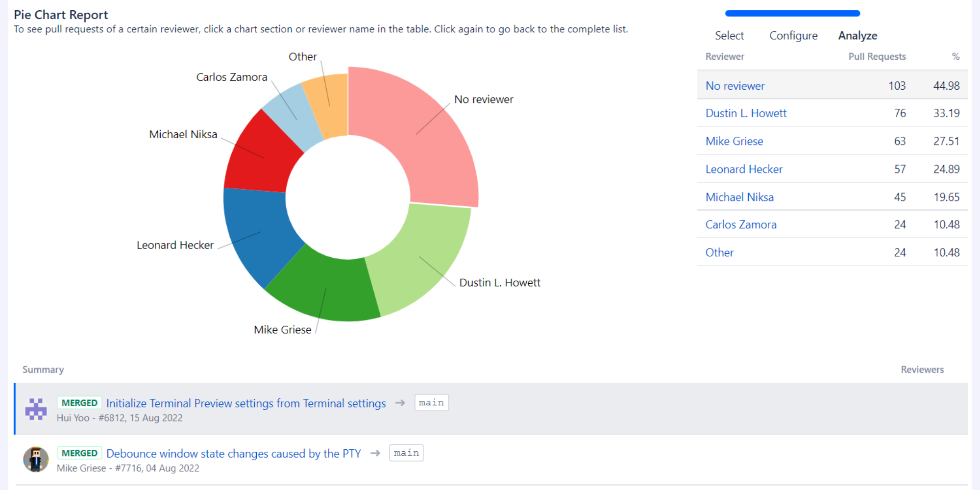Select Carlos Zamora reviewer link
Image resolution: width=980 pixels, height=490 pixels.
(x=741, y=224)
